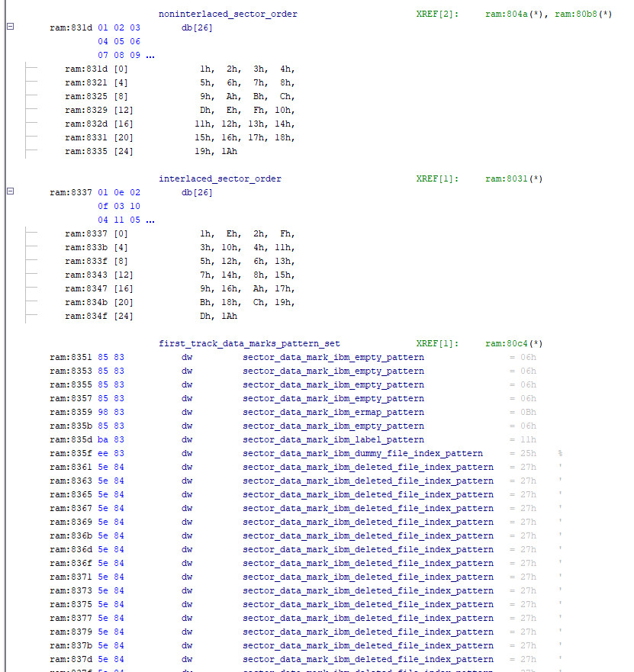Click address ram:837b

tap(71, 645)
